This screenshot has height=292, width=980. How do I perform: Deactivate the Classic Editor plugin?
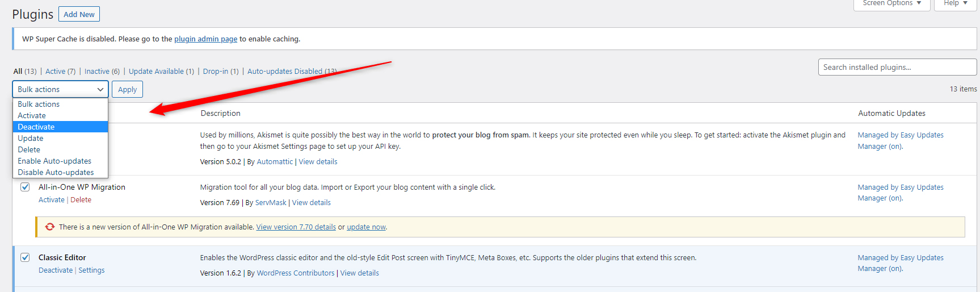[x=56, y=270]
